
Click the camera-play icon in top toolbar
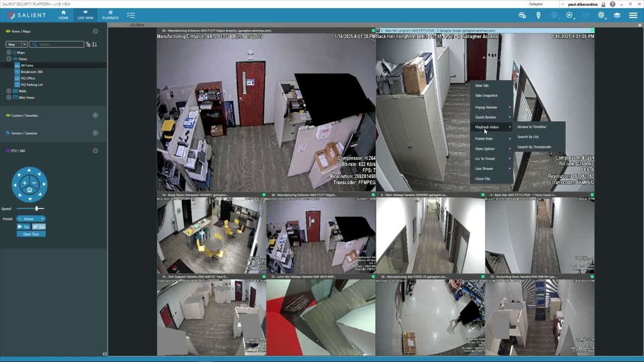(x=522, y=16)
